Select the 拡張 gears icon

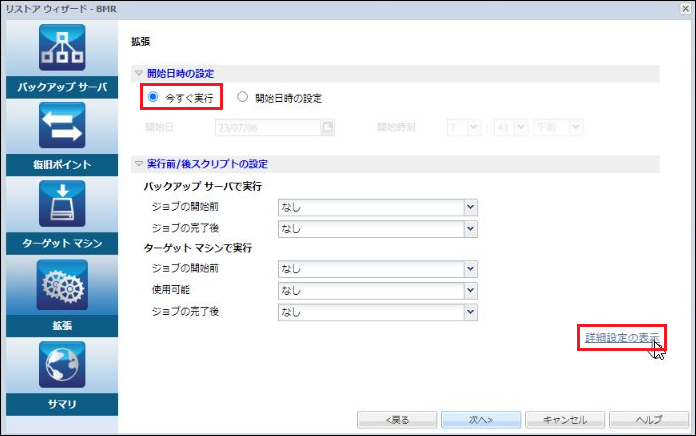tap(62, 285)
